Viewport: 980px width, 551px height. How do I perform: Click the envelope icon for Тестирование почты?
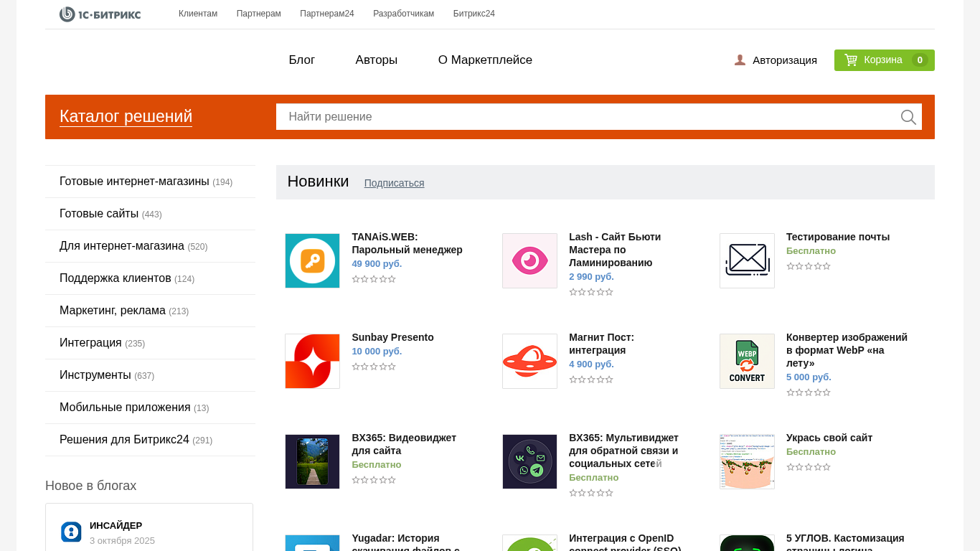click(747, 261)
